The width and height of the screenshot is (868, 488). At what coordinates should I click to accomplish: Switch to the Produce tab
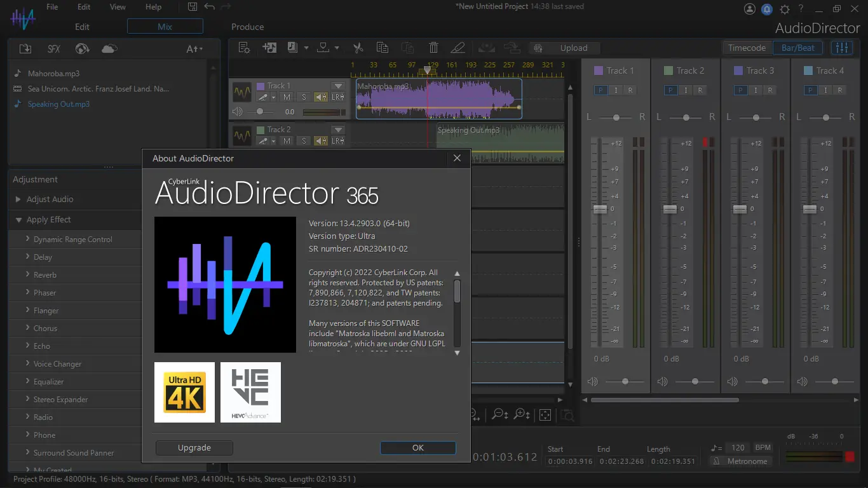(x=248, y=27)
